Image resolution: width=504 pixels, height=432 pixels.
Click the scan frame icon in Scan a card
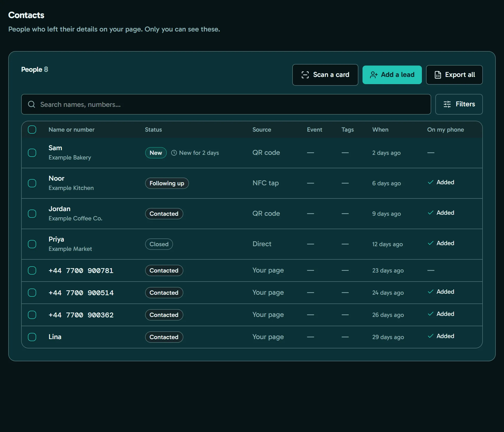tap(305, 75)
